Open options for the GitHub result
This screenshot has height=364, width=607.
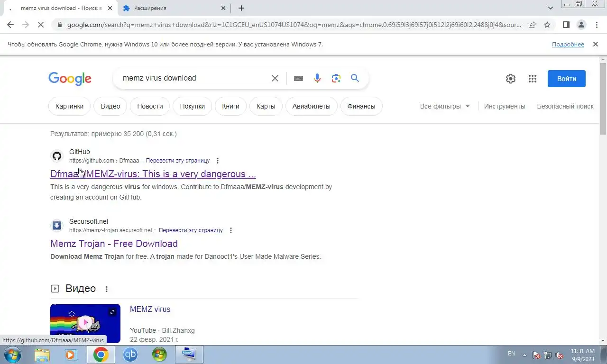pyautogui.click(x=218, y=161)
